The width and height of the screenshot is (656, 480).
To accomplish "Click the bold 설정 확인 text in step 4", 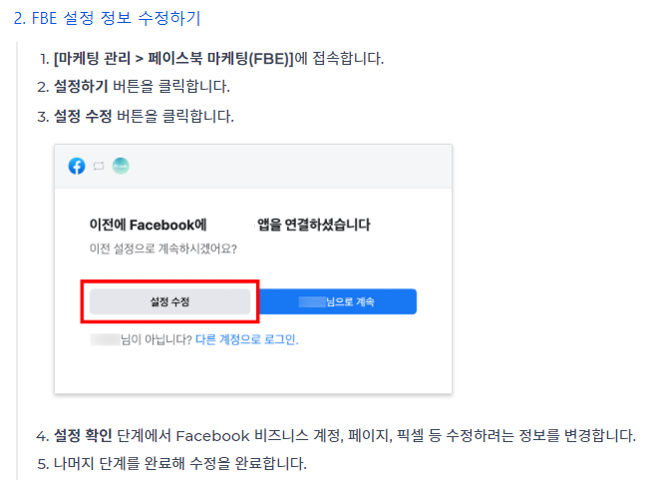I will pyautogui.click(x=83, y=435).
